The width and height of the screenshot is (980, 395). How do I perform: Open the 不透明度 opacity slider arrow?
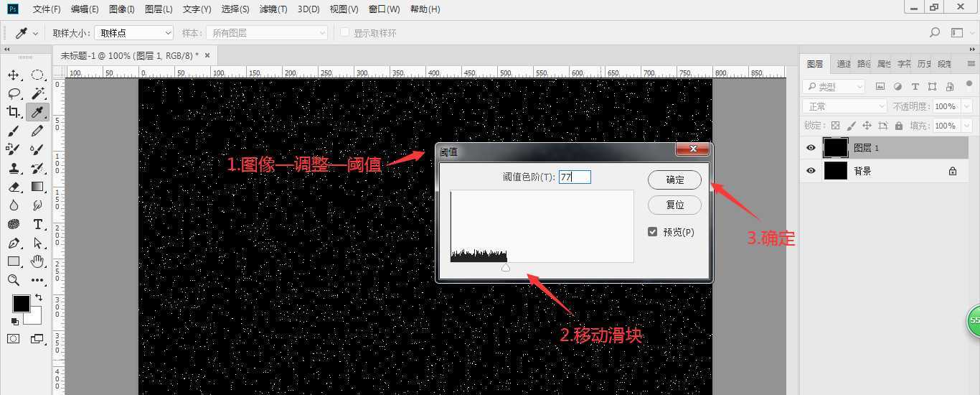[x=966, y=106]
